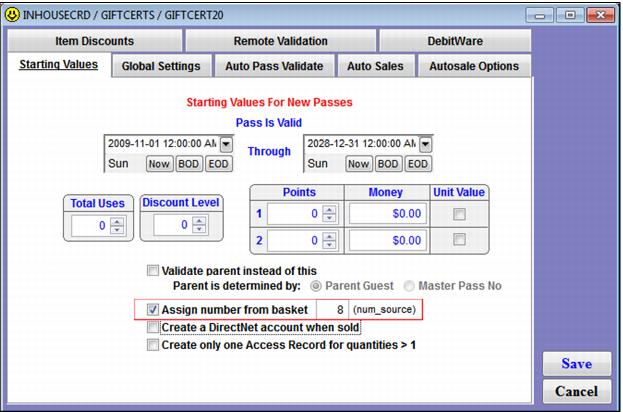The width and height of the screenshot is (623, 412).
Task: Click the smiley face application icon
Action: (12, 15)
